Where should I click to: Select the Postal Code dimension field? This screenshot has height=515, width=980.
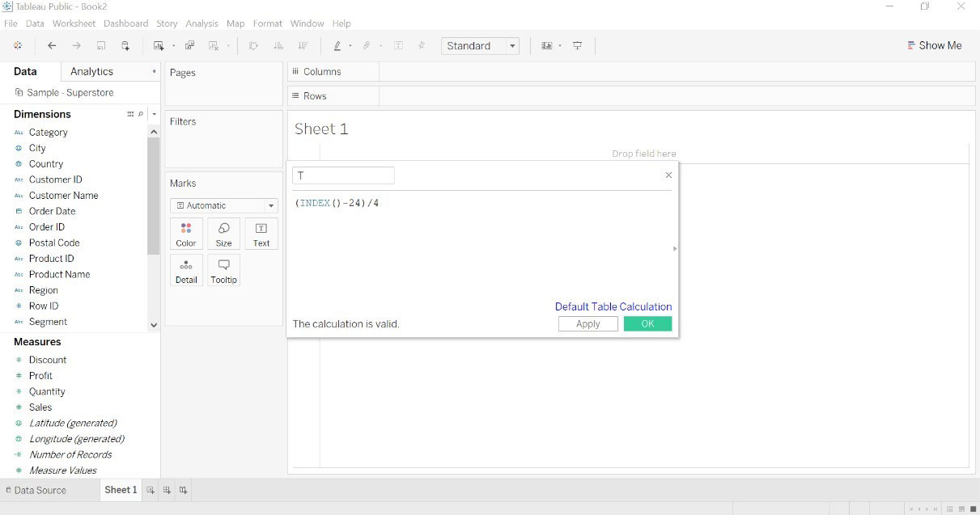(x=54, y=243)
